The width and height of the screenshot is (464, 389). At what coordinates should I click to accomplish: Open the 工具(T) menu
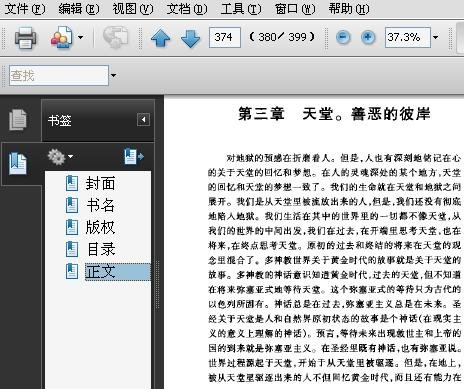click(241, 9)
